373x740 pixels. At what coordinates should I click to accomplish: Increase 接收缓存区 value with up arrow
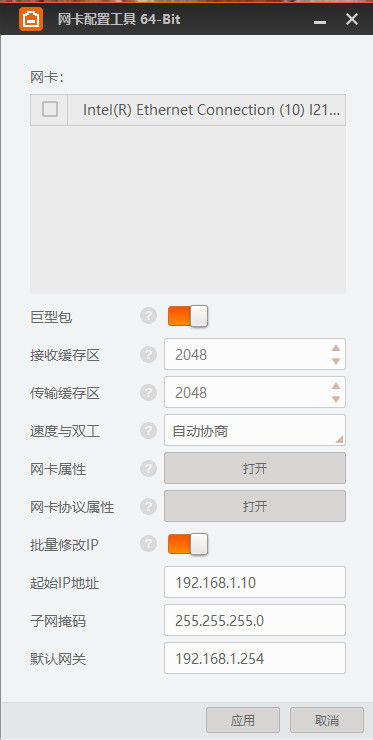pyautogui.click(x=336, y=348)
